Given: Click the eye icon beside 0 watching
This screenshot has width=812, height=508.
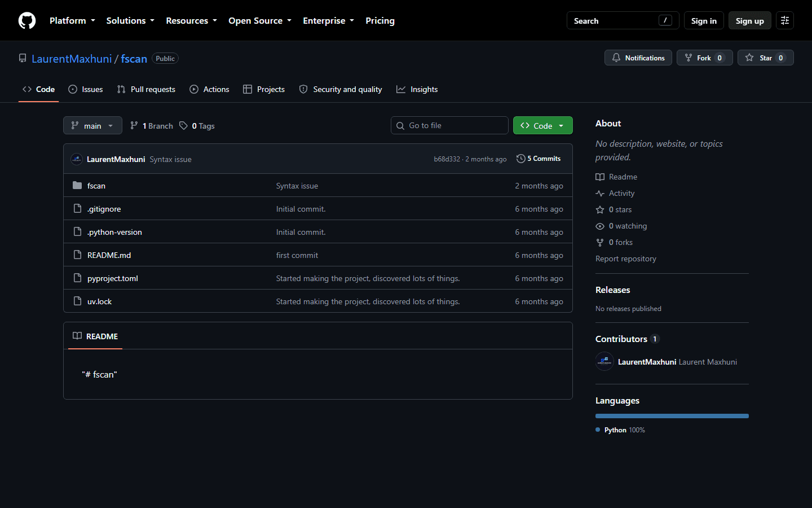Looking at the screenshot, I should pos(600,226).
